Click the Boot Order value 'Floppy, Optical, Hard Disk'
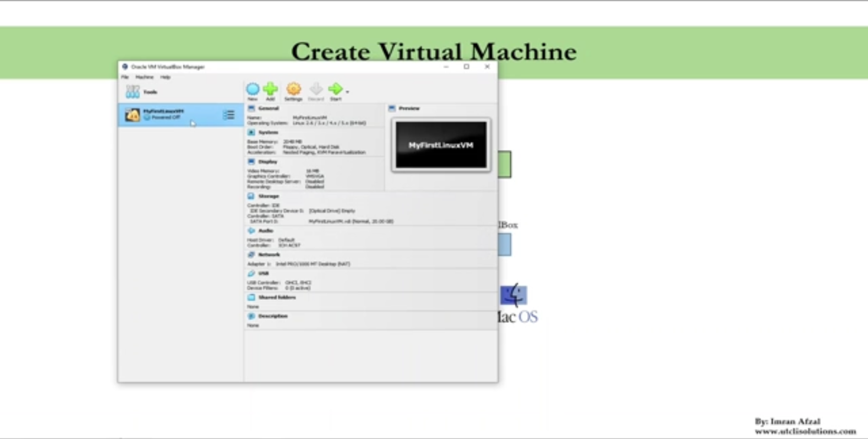The width and height of the screenshot is (868, 439). [311, 147]
